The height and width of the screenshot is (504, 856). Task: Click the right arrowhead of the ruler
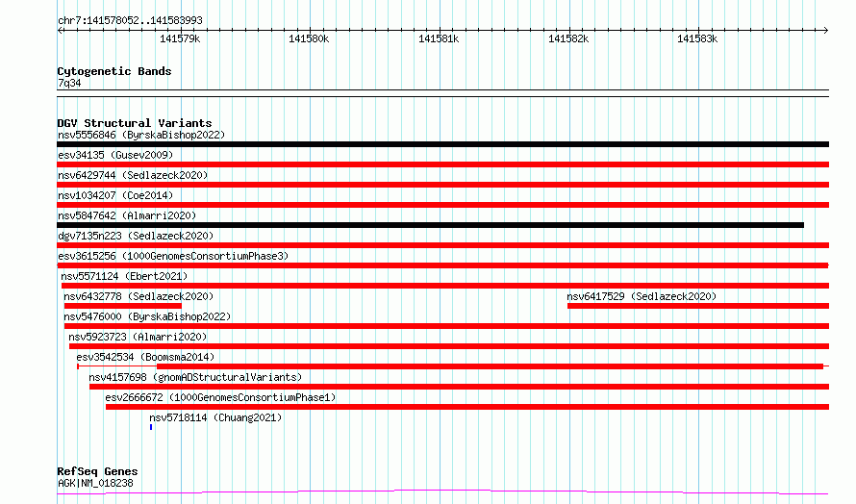(825, 30)
